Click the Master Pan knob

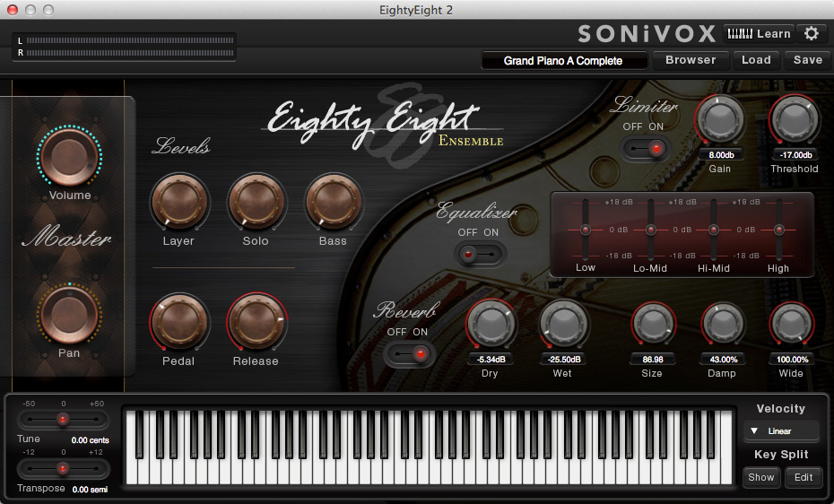(x=69, y=314)
